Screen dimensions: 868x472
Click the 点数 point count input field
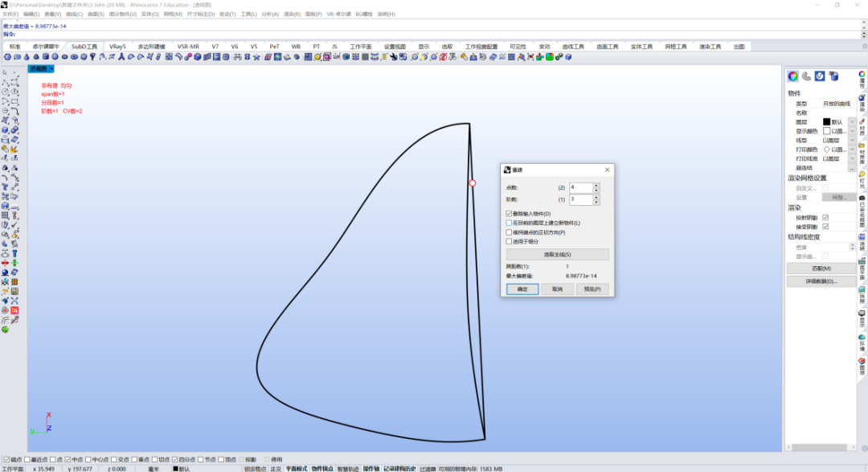581,187
